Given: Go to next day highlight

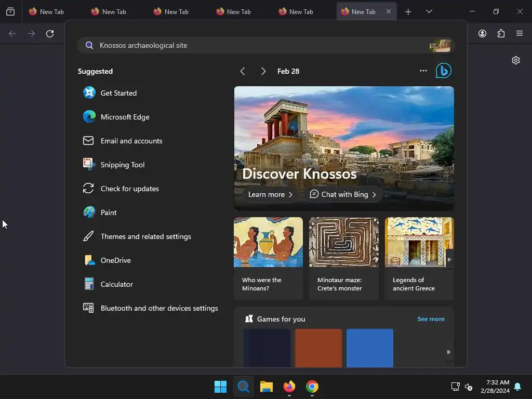Looking at the screenshot, I should tap(263, 71).
